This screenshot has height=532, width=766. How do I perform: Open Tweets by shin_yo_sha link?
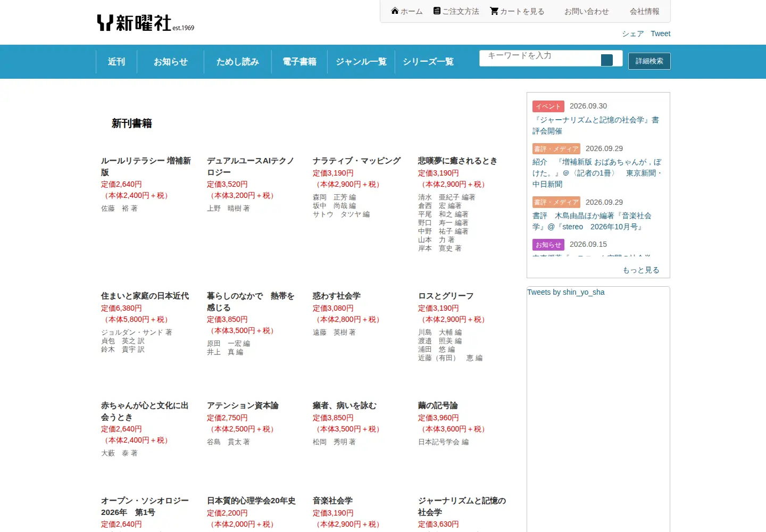(566, 292)
